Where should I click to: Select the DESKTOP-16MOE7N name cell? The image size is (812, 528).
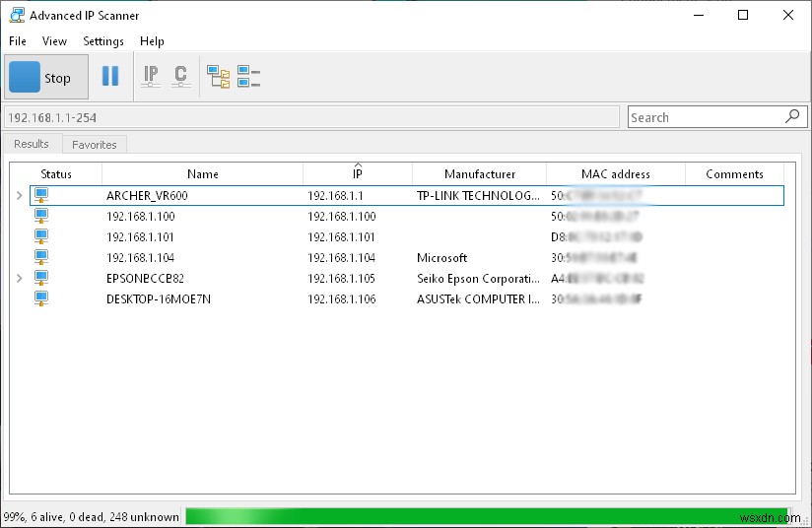[x=159, y=299]
